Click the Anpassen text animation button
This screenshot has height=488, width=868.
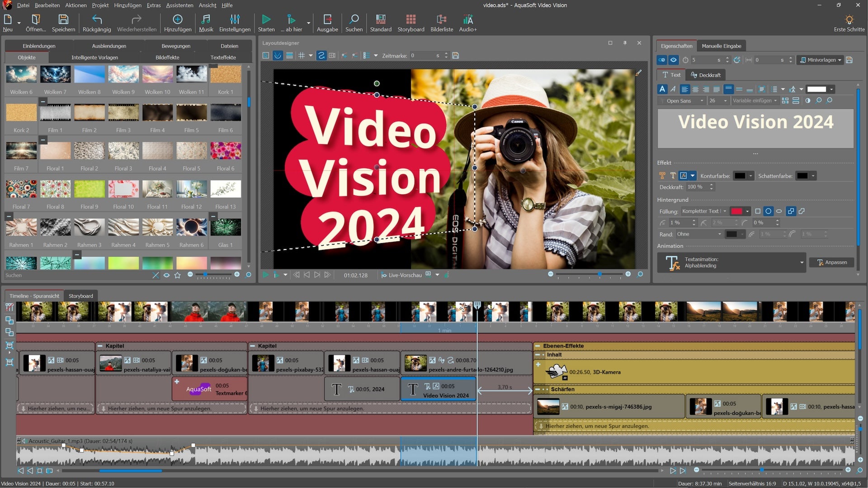point(832,263)
